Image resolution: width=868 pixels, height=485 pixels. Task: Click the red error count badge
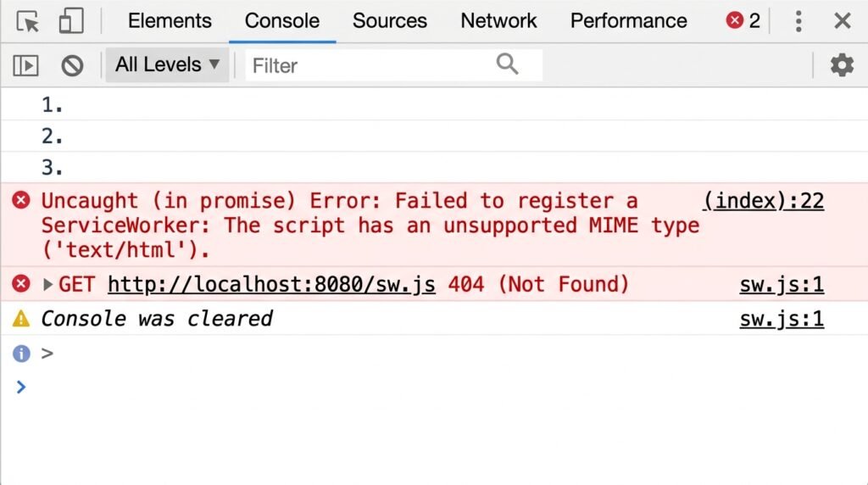pyautogui.click(x=743, y=20)
